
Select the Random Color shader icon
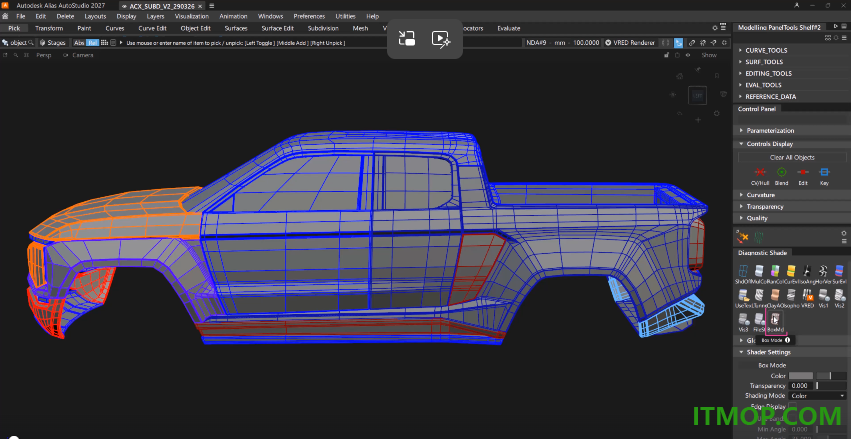[775, 271]
